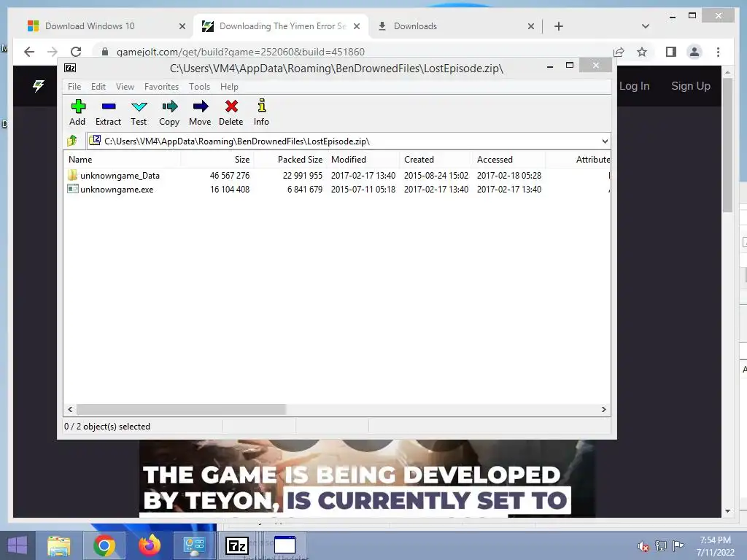Click the network tray icon

(x=661, y=545)
